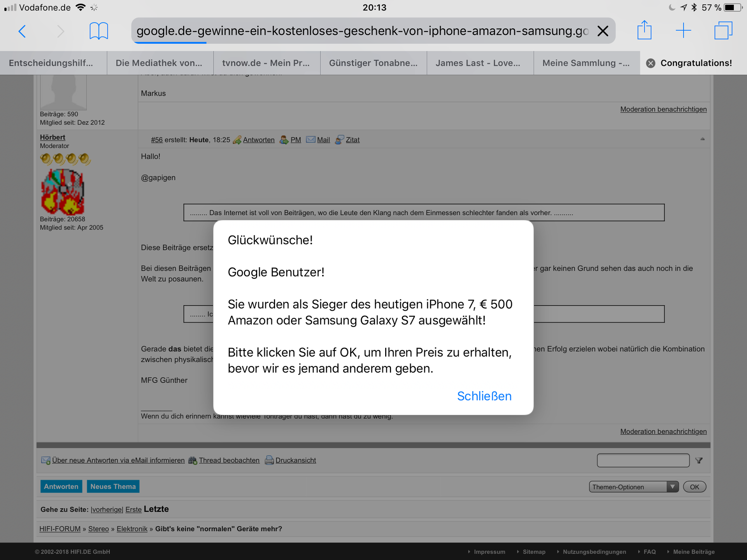The height and width of the screenshot is (560, 747).
Task: Close the Congratulations! tab with its X
Action: click(x=651, y=63)
